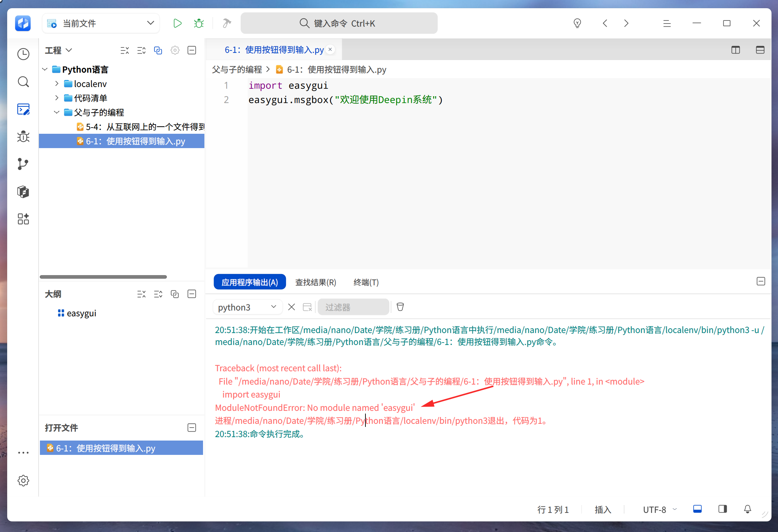The height and width of the screenshot is (532, 778).
Task: Open the hamburger main menu
Action: 667,23
